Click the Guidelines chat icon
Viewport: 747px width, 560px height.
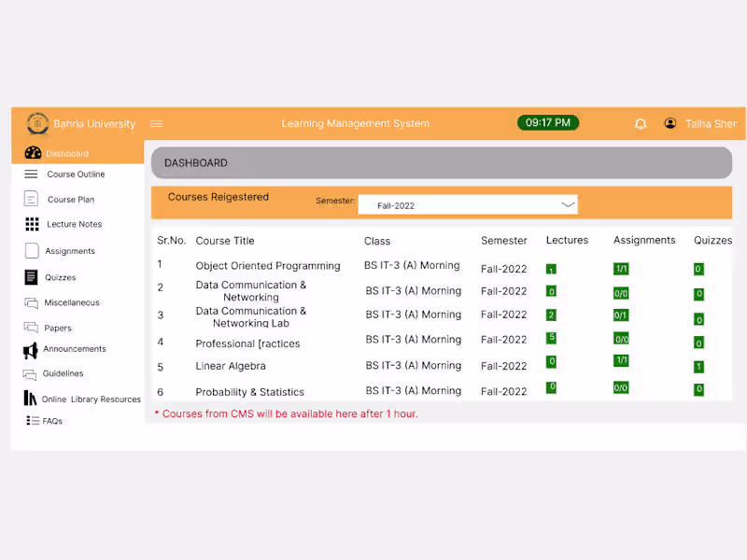click(30, 374)
